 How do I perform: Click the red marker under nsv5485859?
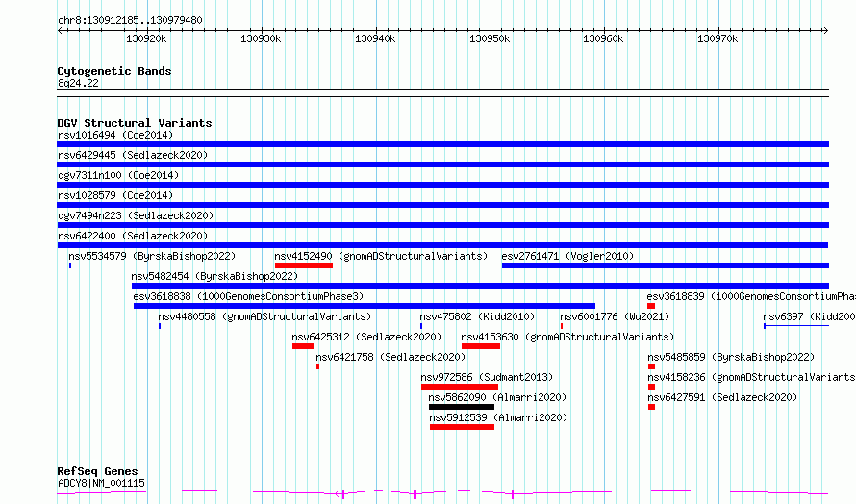(x=651, y=366)
